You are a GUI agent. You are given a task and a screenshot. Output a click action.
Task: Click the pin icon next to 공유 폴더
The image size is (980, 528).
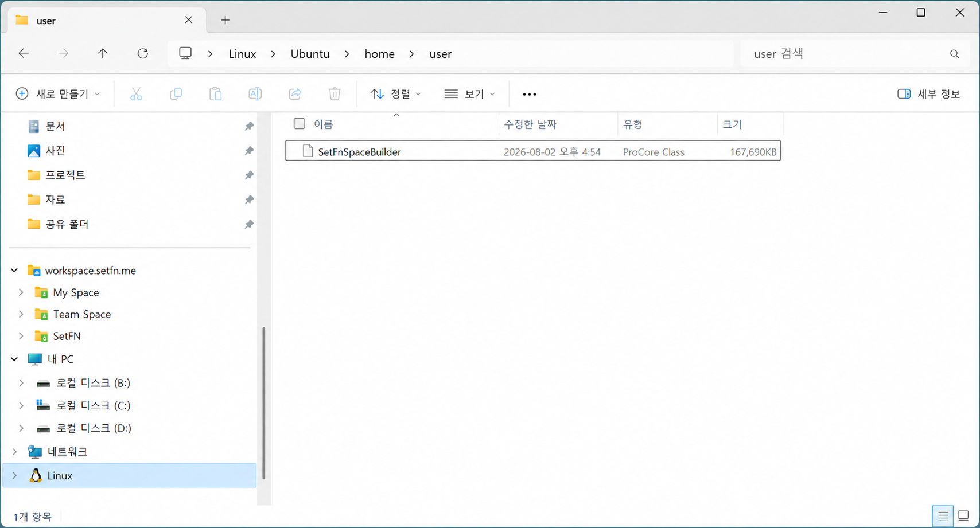click(x=249, y=224)
